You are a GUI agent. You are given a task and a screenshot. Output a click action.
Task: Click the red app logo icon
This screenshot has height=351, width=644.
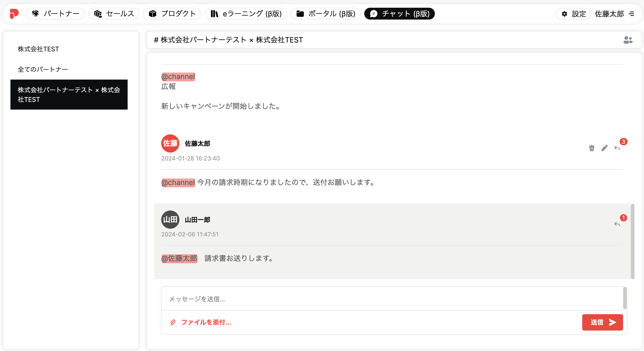[14, 13]
